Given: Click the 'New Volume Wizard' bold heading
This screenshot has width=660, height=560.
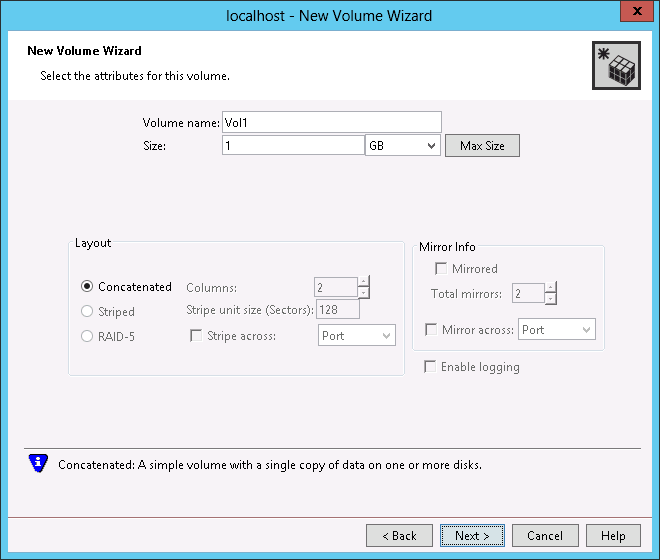Looking at the screenshot, I should pos(85,51).
